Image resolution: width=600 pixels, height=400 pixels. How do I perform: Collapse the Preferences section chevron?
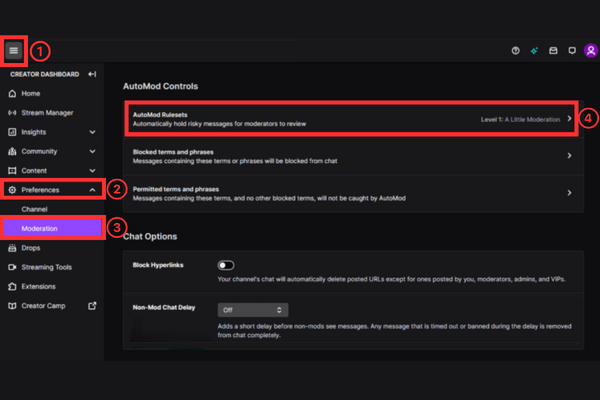(92, 190)
